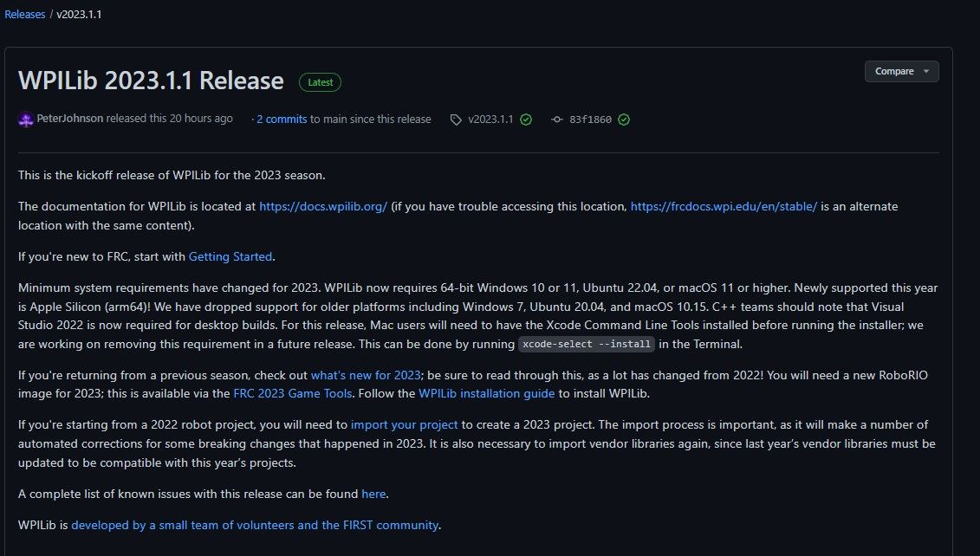This screenshot has width=980, height=556.
Task: Open the frcdocs.wpi.edu stable link
Action: [x=724, y=206]
